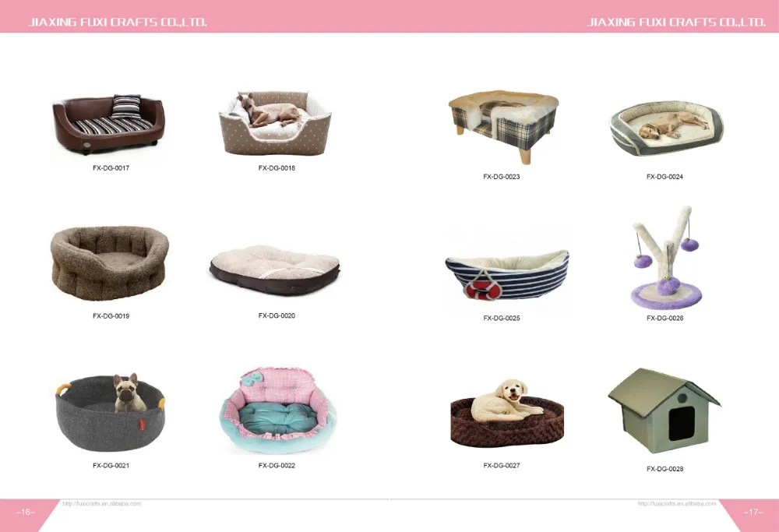Click the brown oval bed with puppy
The width and height of the screenshot is (779, 532).
coord(507,414)
